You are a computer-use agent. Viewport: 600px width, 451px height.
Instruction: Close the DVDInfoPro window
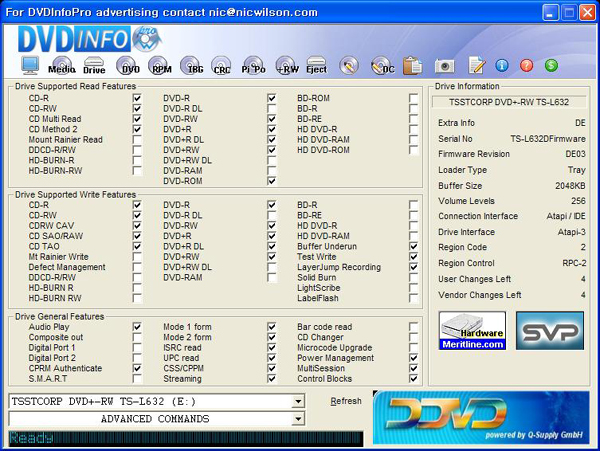click(587, 13)
